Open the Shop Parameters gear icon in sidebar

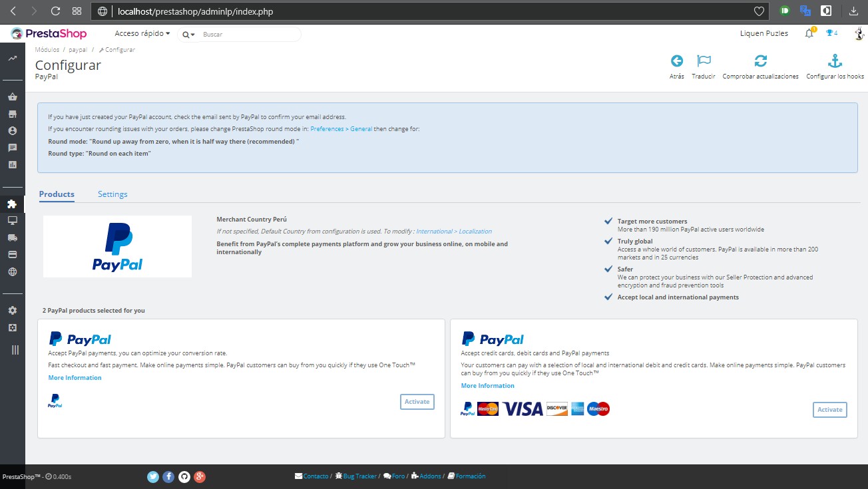pos(13,311)
